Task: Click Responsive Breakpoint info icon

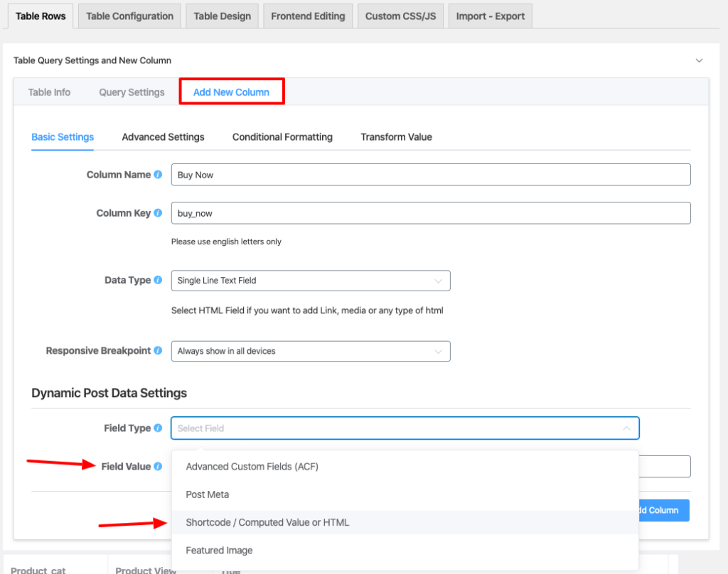Action: point(158,351)
